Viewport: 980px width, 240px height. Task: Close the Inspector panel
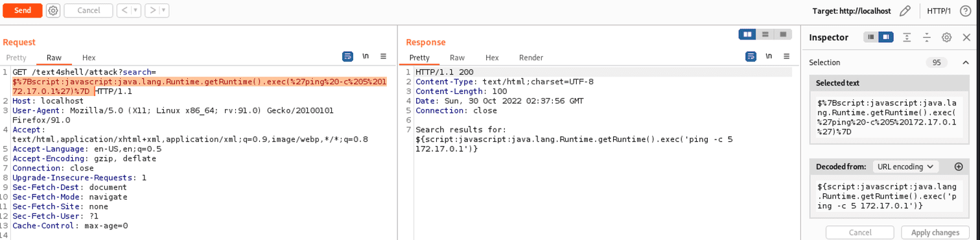click(x=966, y=38)
